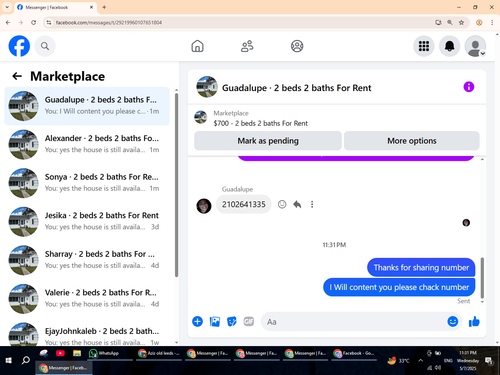
Task: Open the Facebook logo home link
Action: click(x=19, y=46)
